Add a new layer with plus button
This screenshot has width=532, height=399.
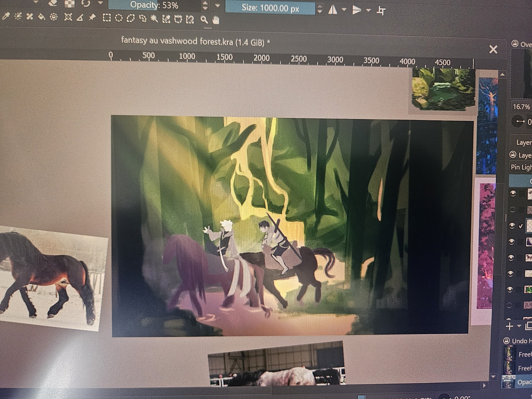509,326
